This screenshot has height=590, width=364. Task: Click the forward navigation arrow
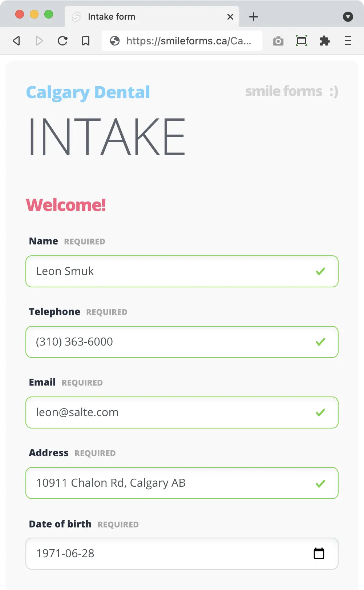[x=39, y=41]
